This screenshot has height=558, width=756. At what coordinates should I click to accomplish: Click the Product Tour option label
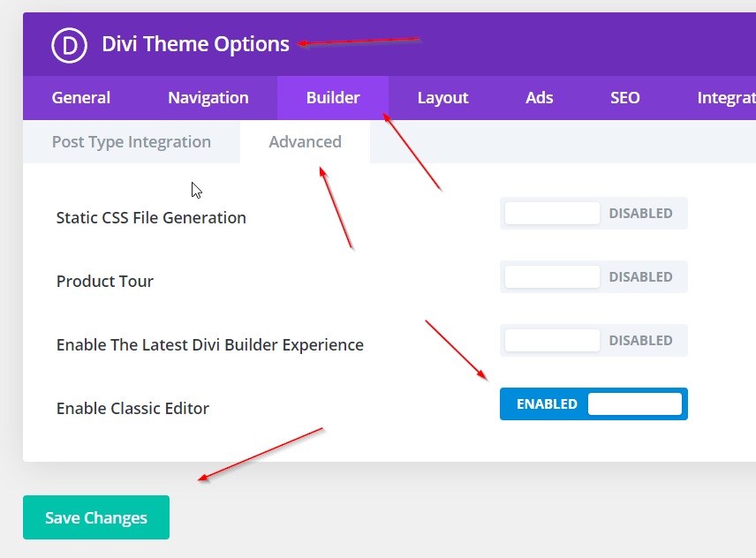point(105,282)
